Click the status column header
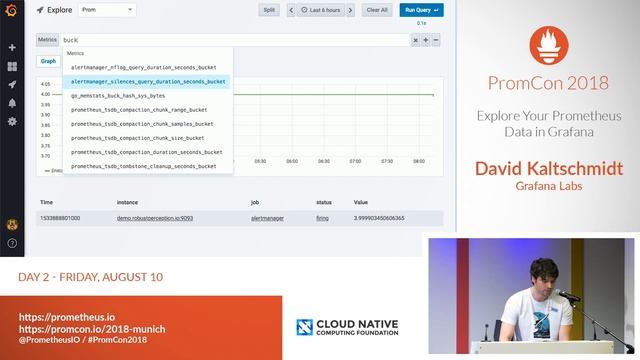Viewport: 640px width, 360px height. 324,202
